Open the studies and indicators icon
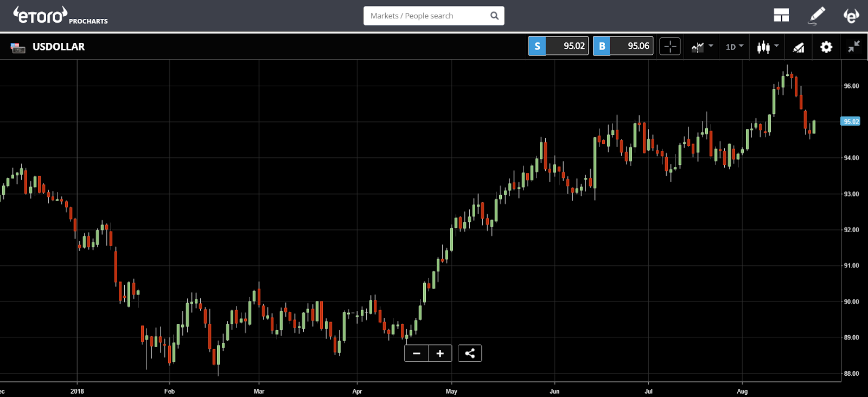 [798, 47]
